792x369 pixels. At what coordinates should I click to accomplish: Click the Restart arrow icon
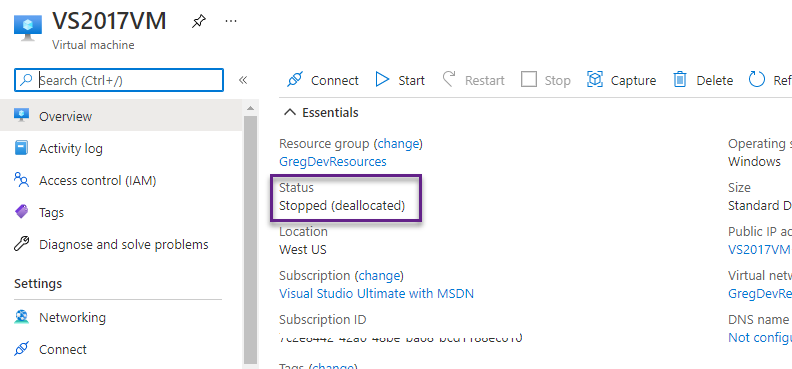449,80
